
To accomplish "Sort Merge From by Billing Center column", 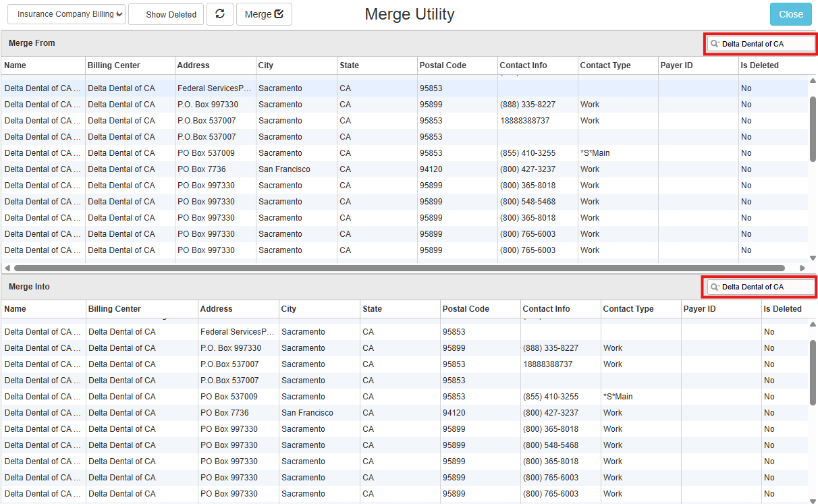I will 130,65.
